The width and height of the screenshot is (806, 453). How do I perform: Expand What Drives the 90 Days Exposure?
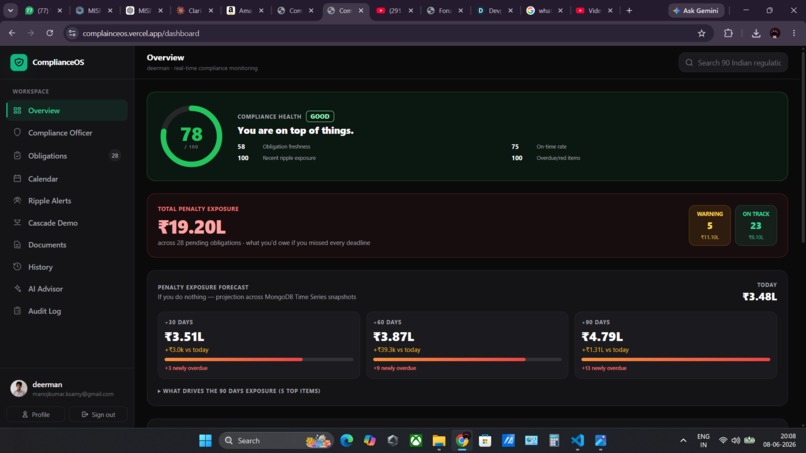coord(239,391)
